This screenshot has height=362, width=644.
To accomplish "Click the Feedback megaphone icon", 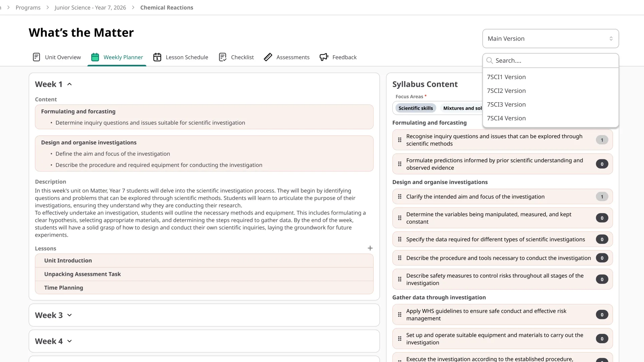I will (x=324, y=57).
